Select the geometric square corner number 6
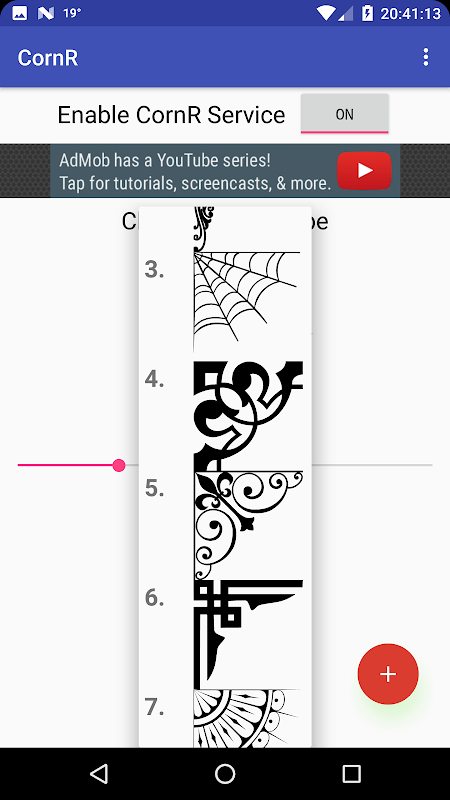450x800 pixels. pyautogui.click(x=248, y=635)
